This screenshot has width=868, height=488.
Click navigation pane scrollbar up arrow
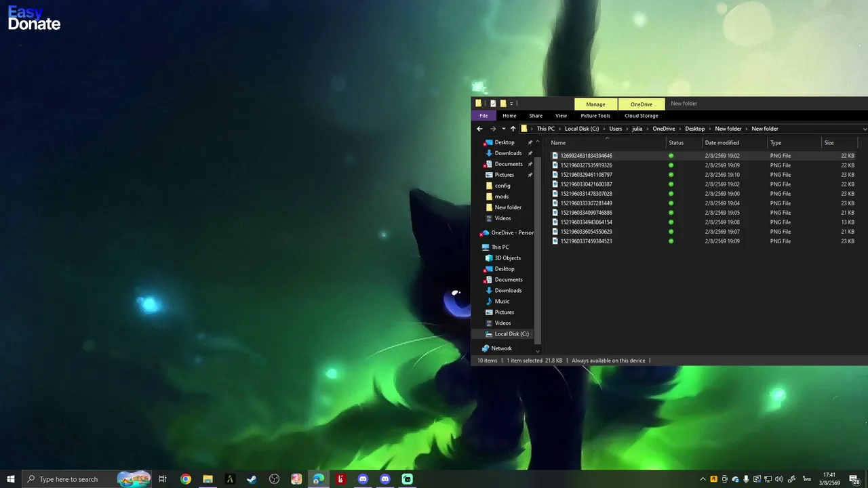538,142
